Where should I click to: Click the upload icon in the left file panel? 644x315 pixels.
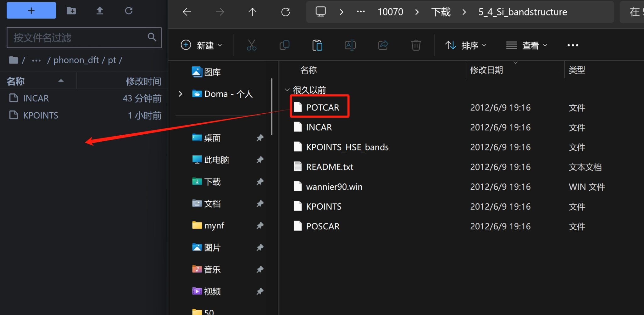[x=100, y=10]
